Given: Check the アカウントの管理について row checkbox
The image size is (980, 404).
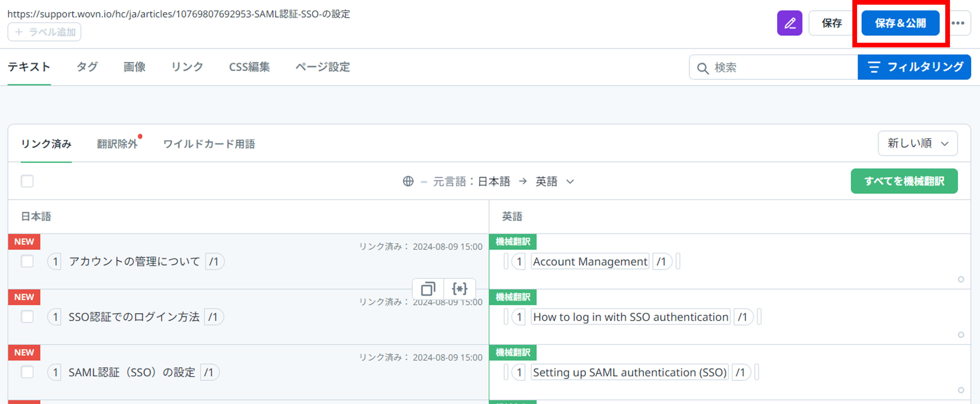Looking at the screenshot, I should [27, 261].
